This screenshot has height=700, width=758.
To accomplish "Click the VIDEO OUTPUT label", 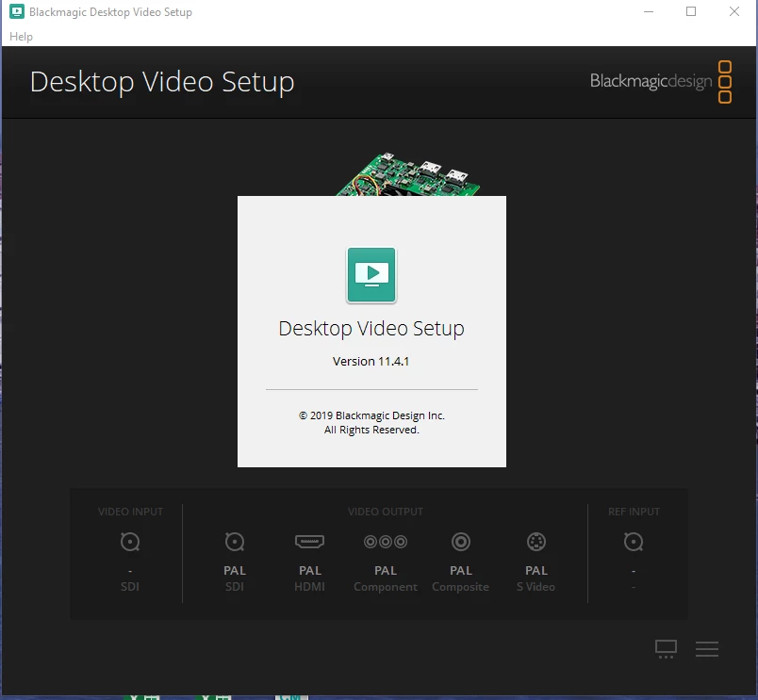I will [386, 512].
